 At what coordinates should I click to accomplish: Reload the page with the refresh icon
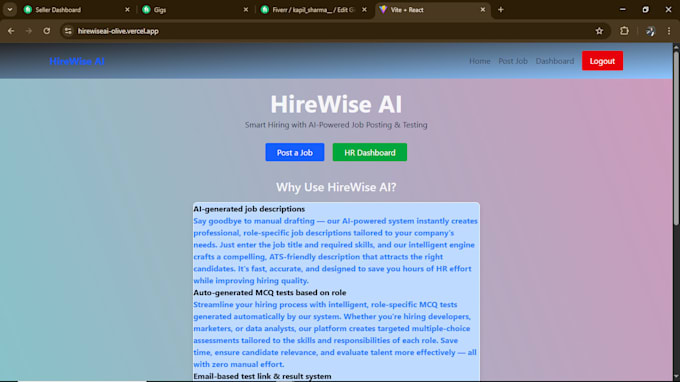click(x=46, y=31)
